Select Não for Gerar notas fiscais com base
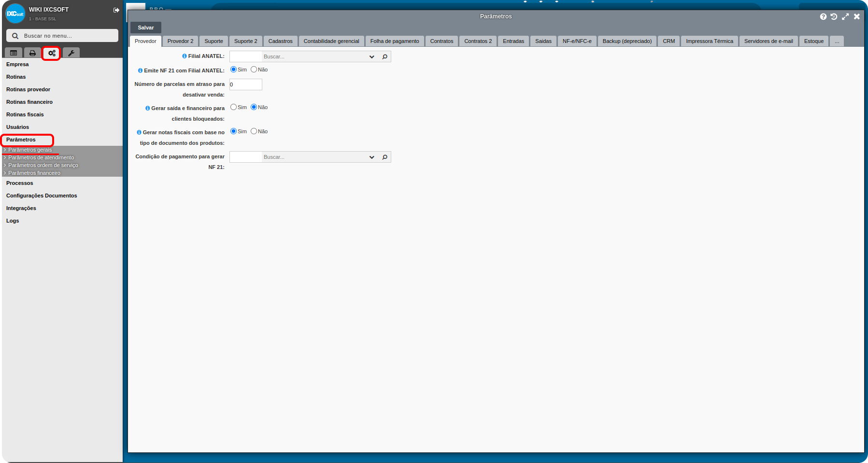The height and width of the screenshot is (463, 868). pyautogui.click(x=254, y=131)
